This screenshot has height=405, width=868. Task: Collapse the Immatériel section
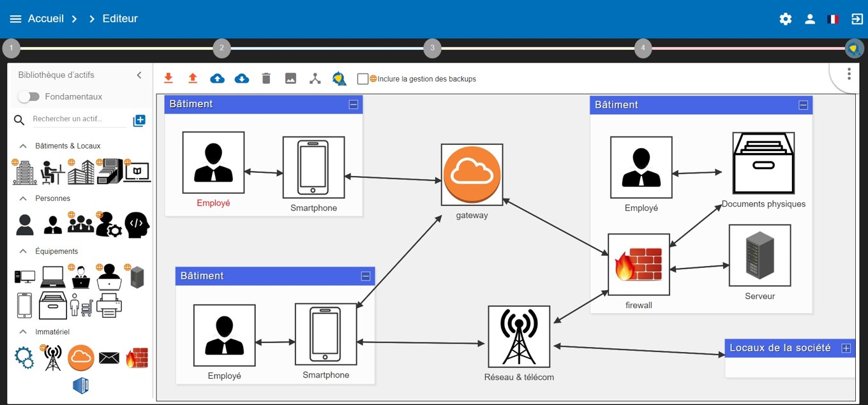[x=23, y=332]
